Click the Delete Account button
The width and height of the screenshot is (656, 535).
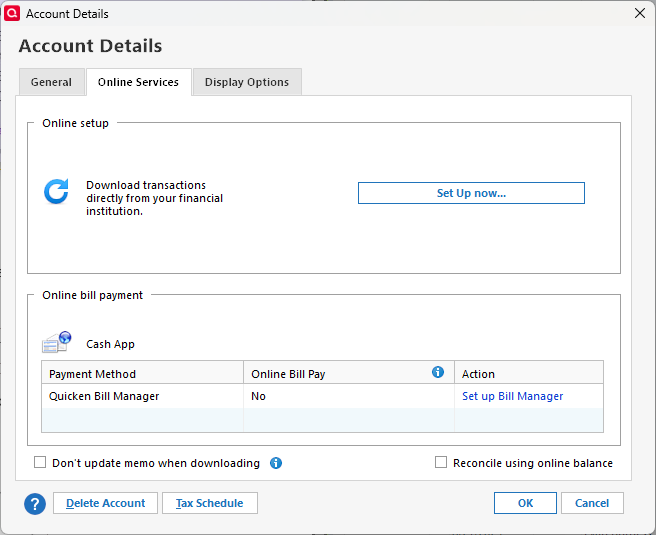pos(105,503)
